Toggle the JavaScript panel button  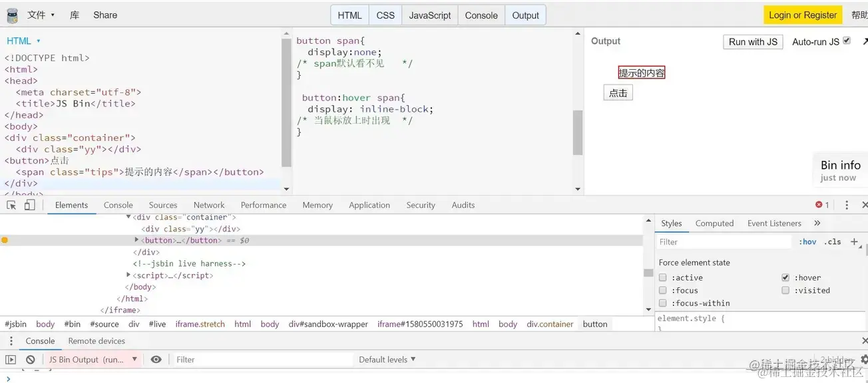(430, 15)
